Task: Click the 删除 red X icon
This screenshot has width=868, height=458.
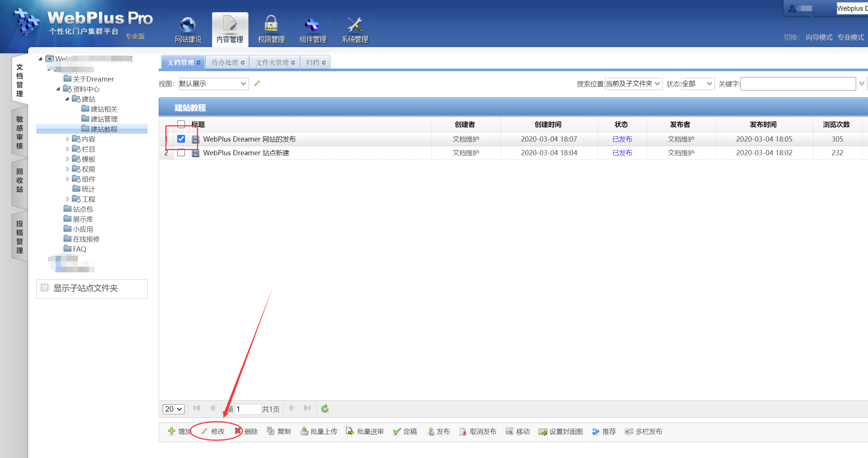Action: (x=238, y=431)
